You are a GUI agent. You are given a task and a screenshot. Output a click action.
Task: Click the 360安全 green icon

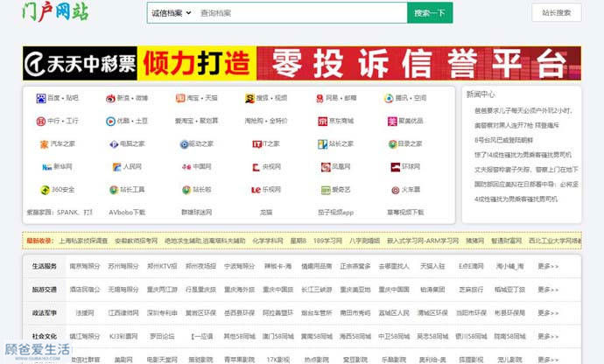click(45, 190)
